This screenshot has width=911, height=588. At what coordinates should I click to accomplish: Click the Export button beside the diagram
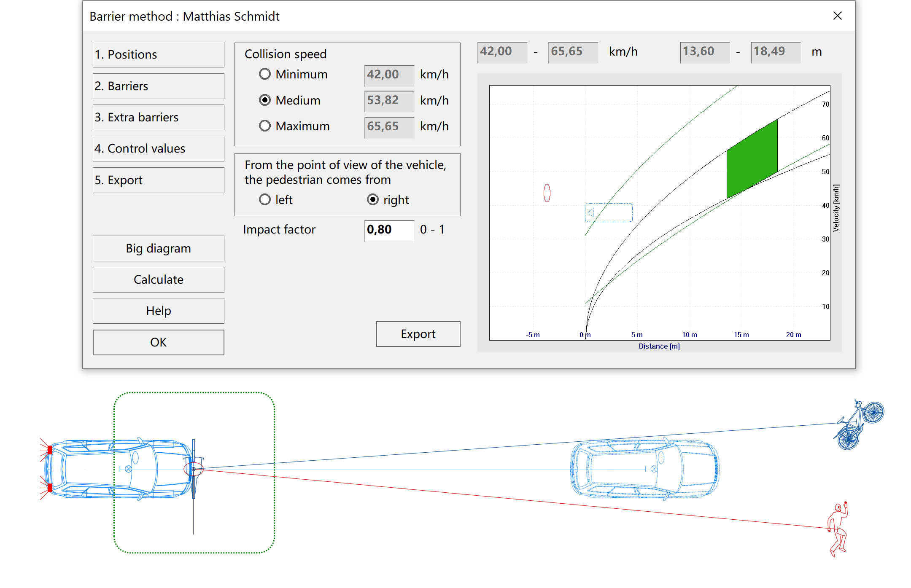(x=418, y=334)
